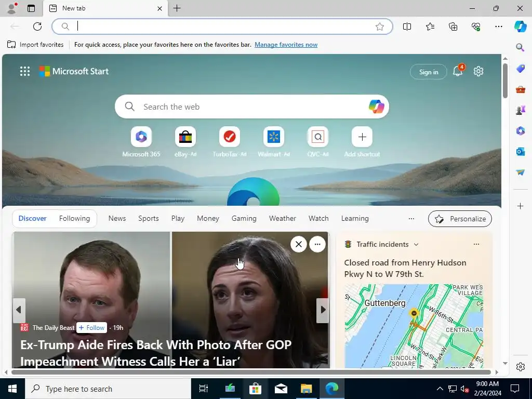The image size is (532, 399).
Task: Open the tab actions menu icon
Action: pyautogui.click(x=31, y=8)
